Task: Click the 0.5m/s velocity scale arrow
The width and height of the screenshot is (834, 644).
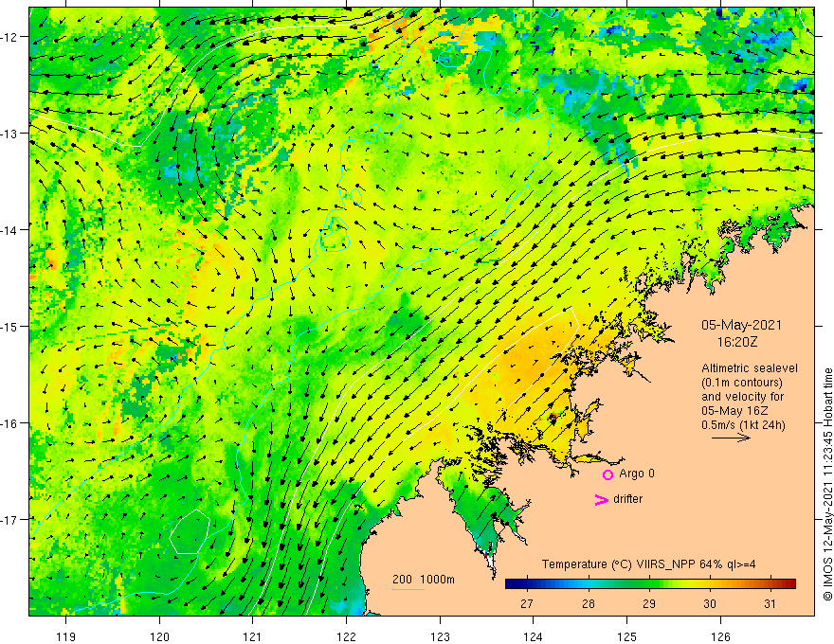Action: (x=731, y=438)
